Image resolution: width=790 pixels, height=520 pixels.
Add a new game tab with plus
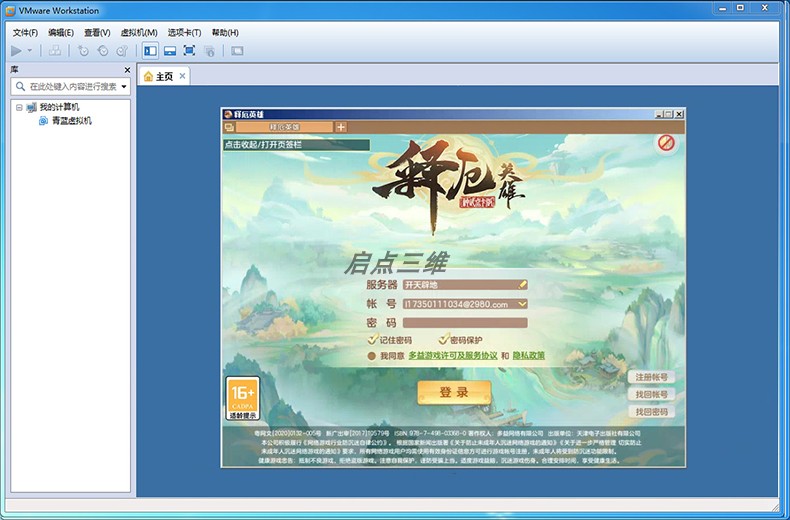click(341, 127)
